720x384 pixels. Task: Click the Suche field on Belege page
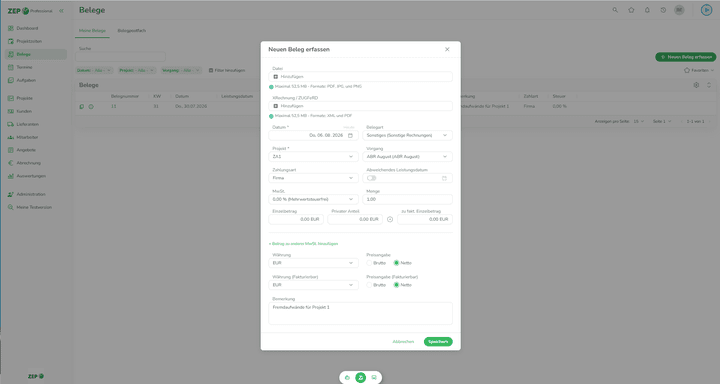click(120, 57)
